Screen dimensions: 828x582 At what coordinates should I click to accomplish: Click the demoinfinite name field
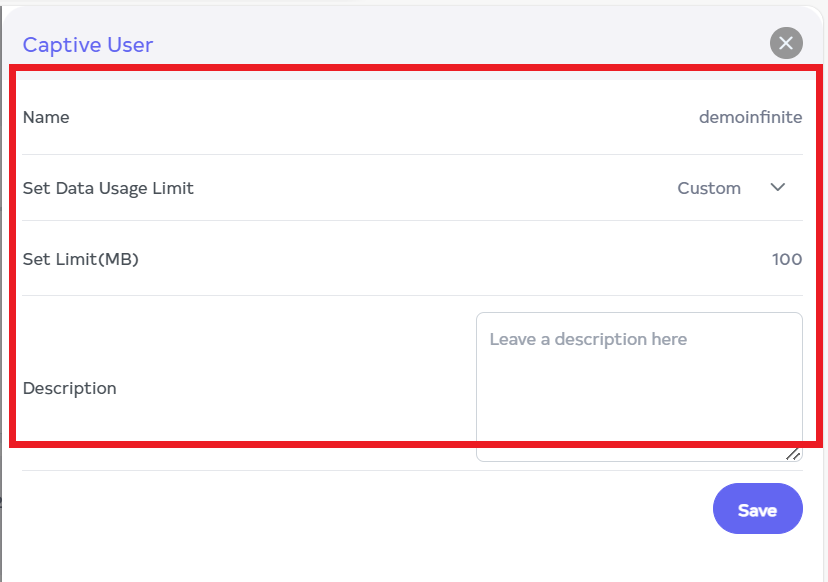[x=750, y=117]
